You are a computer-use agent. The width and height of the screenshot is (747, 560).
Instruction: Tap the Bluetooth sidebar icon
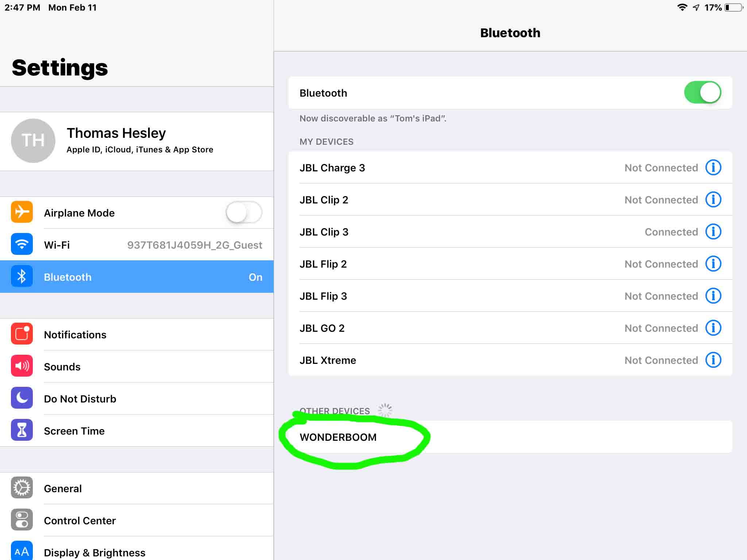(22, 276)
